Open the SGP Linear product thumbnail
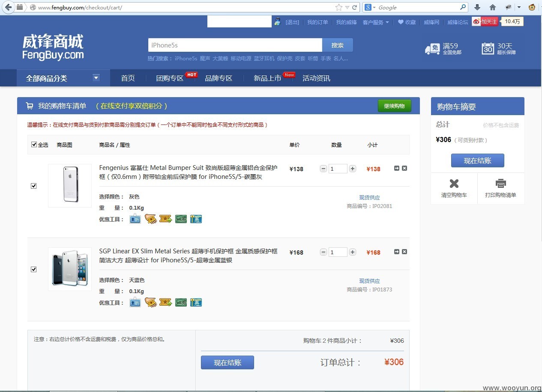Screen dimensions: 542x392 coord(70,269)
